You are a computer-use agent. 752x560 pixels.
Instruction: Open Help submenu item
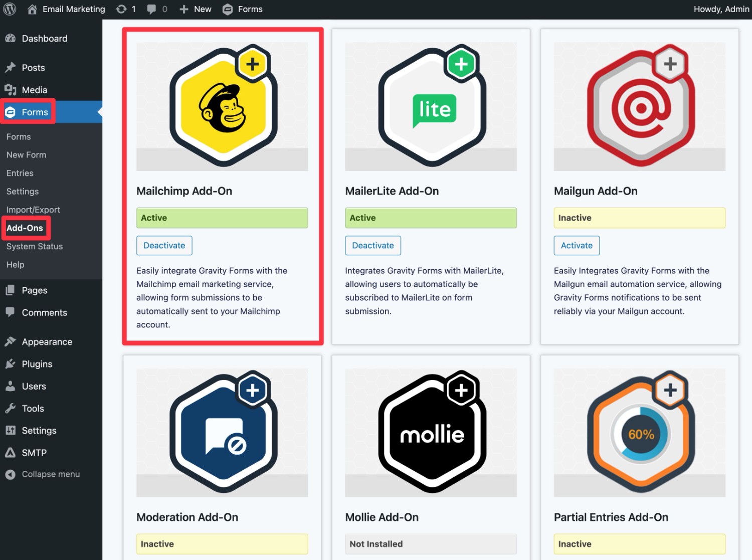pos(15,265)
